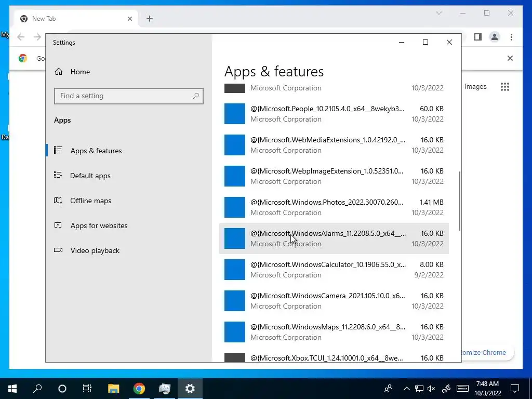Select Microsoft.WindowsMaps_11.2208.6.0 entry text
The width and height of the screenshot is (532, 399).
click(328, 327)
